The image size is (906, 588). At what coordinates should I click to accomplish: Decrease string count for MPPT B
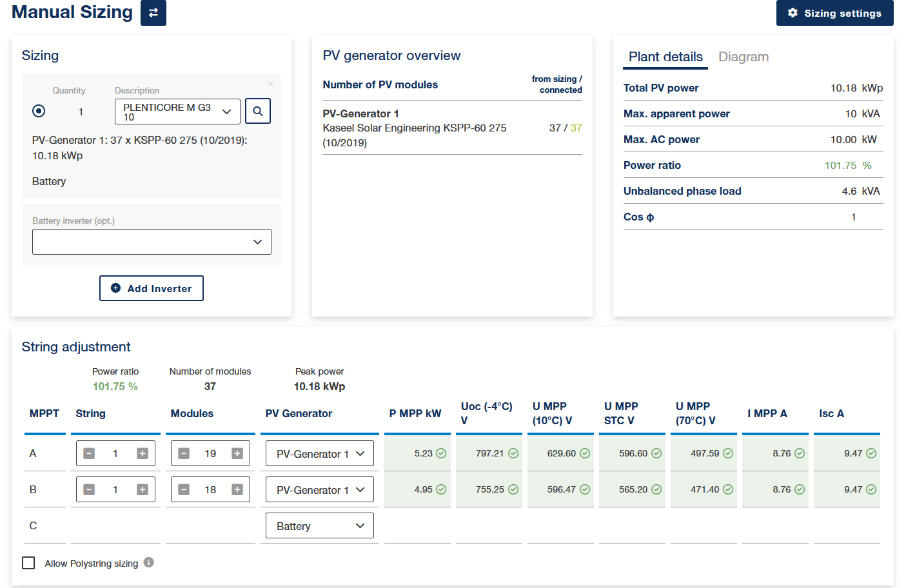click(x=89, y=490)
